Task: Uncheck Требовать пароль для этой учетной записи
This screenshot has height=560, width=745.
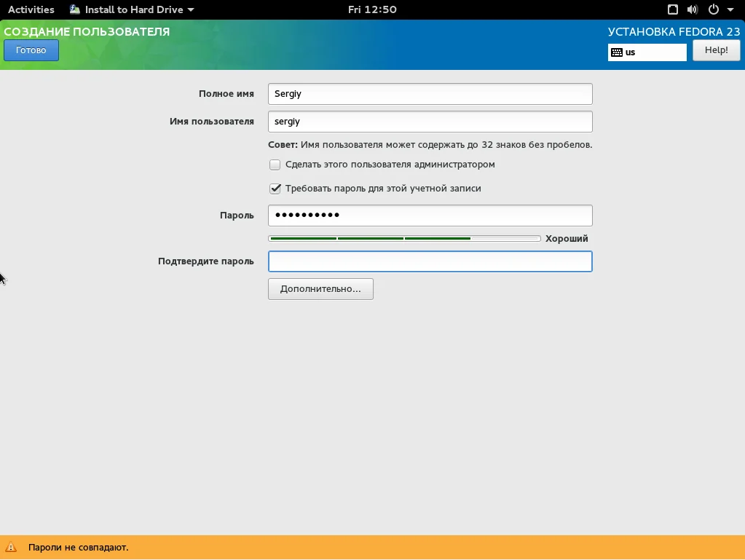Action: (275, 189)
